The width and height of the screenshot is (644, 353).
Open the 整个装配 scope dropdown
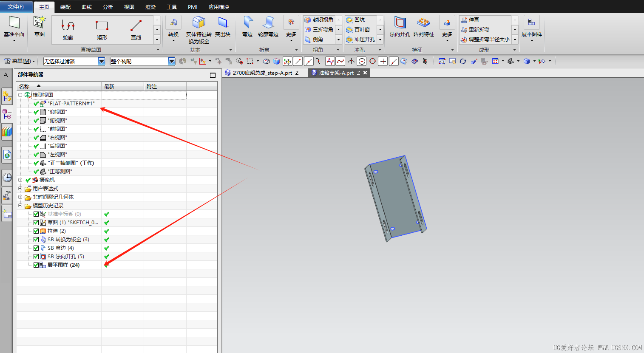(x=172, y=61)
